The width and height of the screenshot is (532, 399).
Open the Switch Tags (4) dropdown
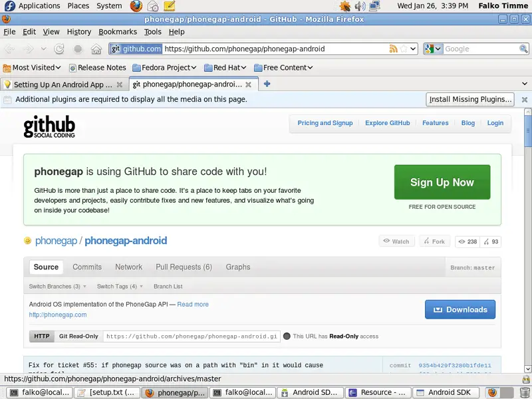point(120,287)
